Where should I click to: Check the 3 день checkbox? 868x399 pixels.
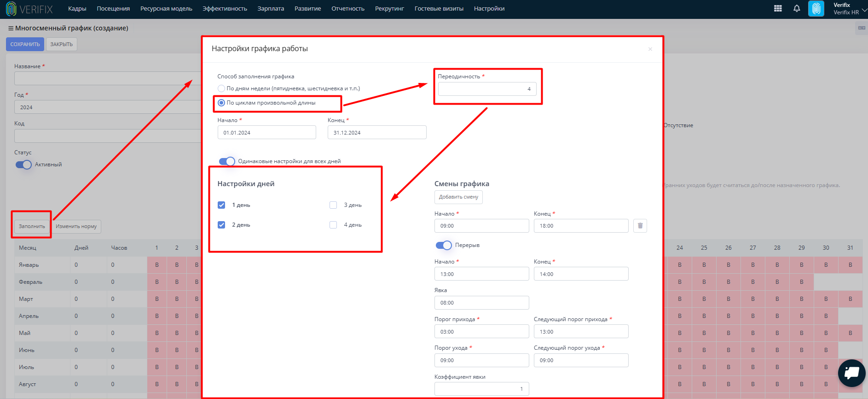(333, 205)
